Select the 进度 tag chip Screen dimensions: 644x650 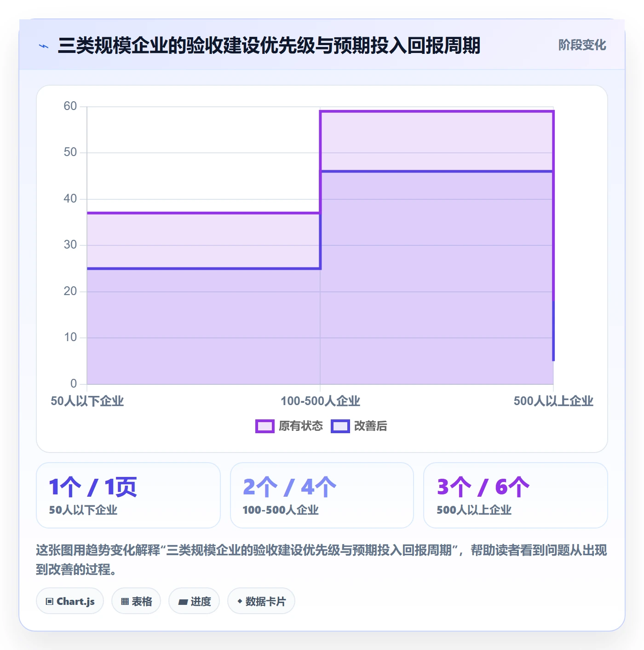[194, 601]
